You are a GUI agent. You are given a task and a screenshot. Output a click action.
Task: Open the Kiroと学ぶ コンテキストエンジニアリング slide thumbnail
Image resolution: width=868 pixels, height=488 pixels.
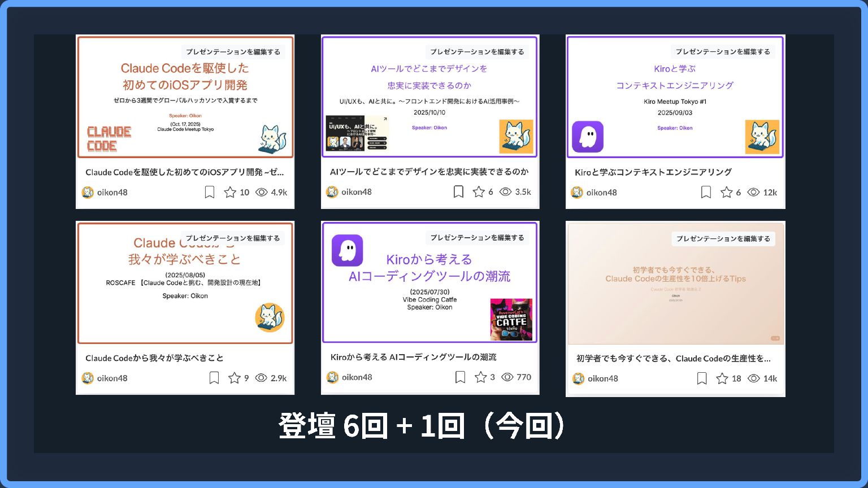coord(675,97)
